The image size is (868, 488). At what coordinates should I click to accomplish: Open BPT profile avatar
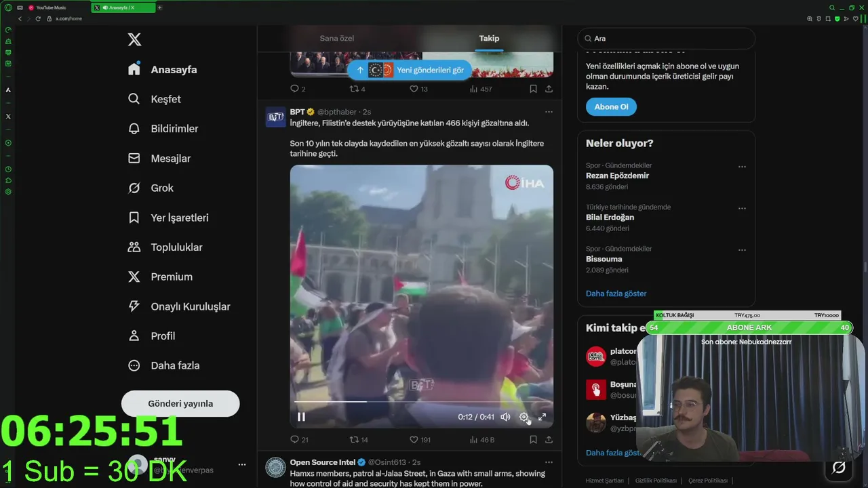275,117
